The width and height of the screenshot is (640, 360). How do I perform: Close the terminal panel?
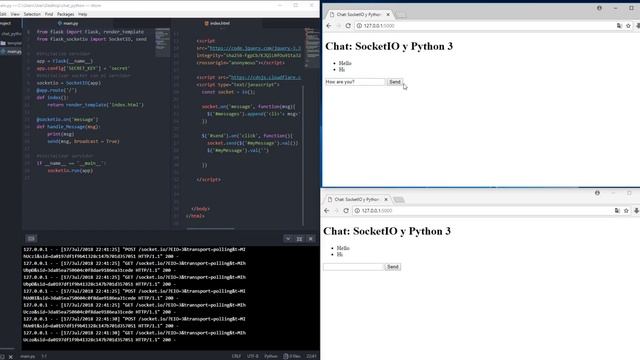pyautogui.click(x=311, y=239)
